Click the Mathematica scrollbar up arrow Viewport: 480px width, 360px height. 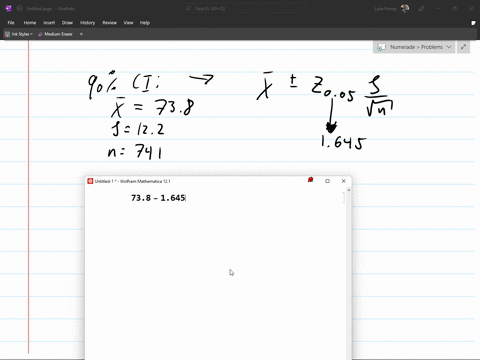(349, 190)
